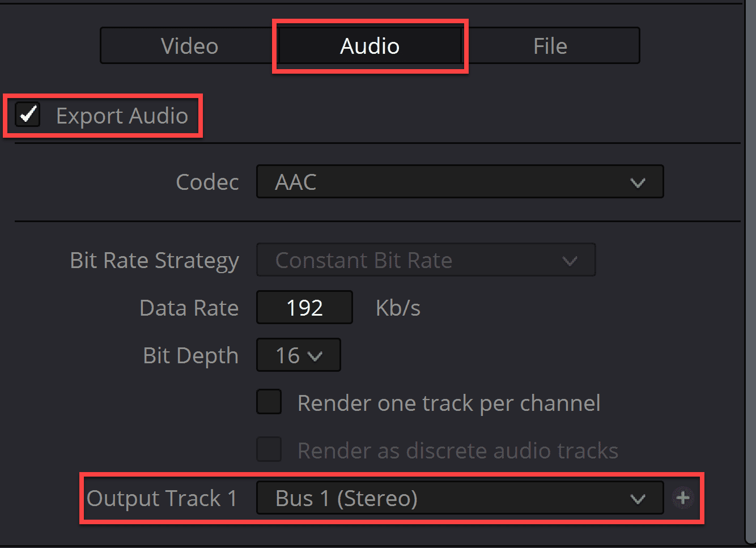Click the vertical scrollbar at panel edge

click(x=750, y=272)
